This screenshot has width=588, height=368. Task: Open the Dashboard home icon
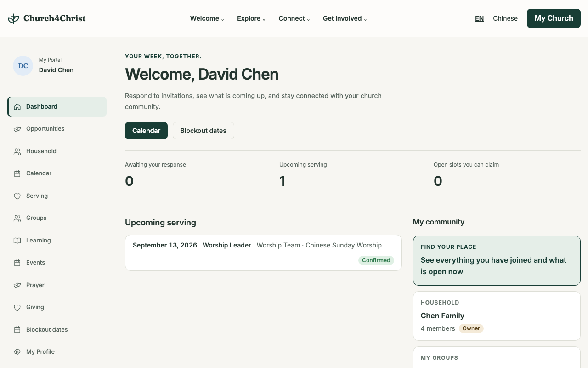coord(17,107)
